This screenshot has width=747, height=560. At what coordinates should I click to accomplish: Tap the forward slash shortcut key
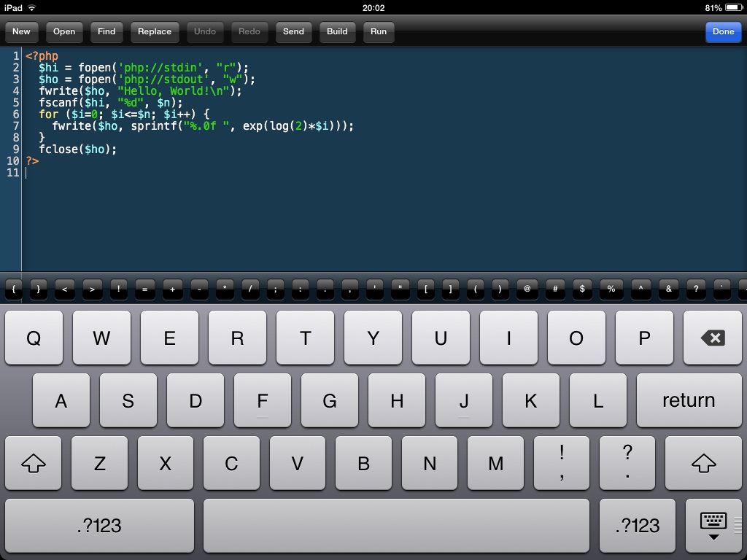250,289
